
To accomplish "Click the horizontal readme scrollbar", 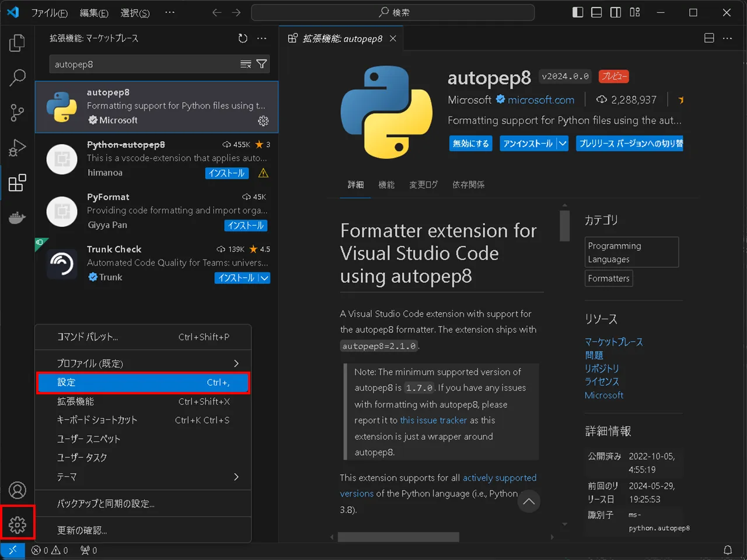I will pos(398,537).
